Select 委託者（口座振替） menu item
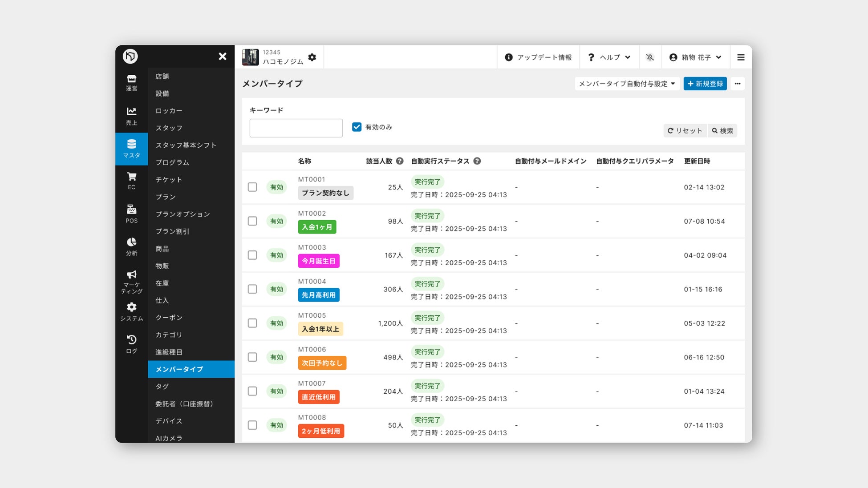 [191, 404]
